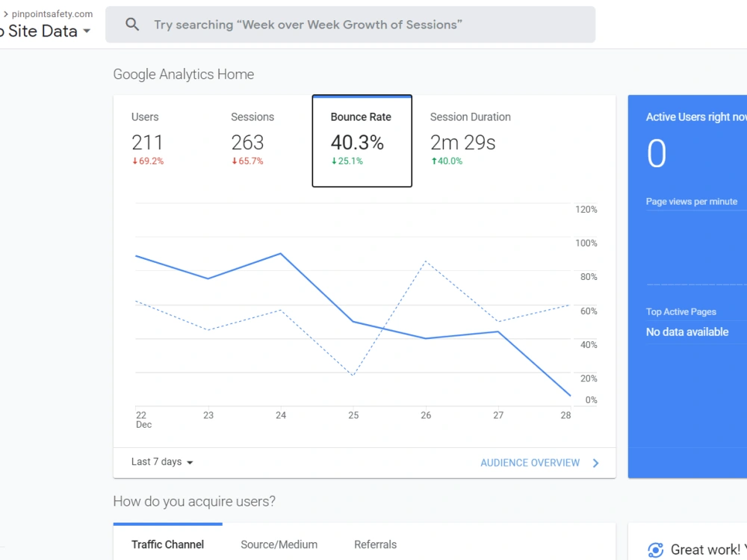747x560 pixels.
Task: Expand the pinpointsafety.com breadcrumb chevron
Action: coord(6,13)
